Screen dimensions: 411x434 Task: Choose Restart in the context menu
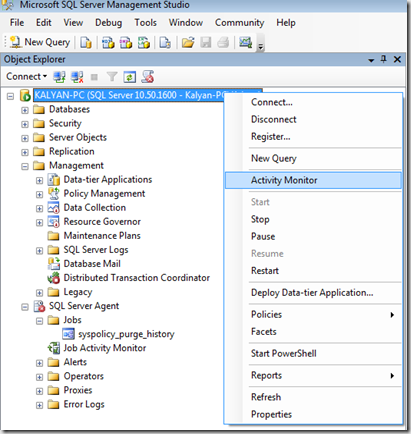313,271
